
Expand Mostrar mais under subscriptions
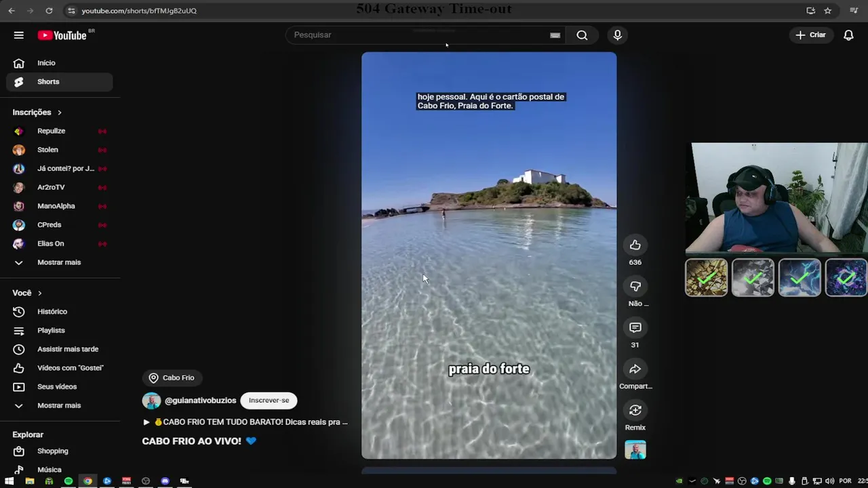coord(60,262)
